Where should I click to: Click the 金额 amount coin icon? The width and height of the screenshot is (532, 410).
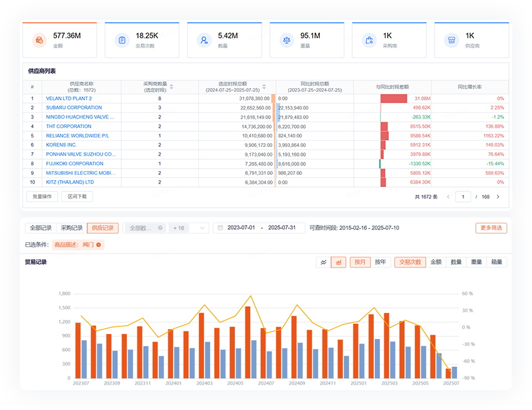coord(39,41)
